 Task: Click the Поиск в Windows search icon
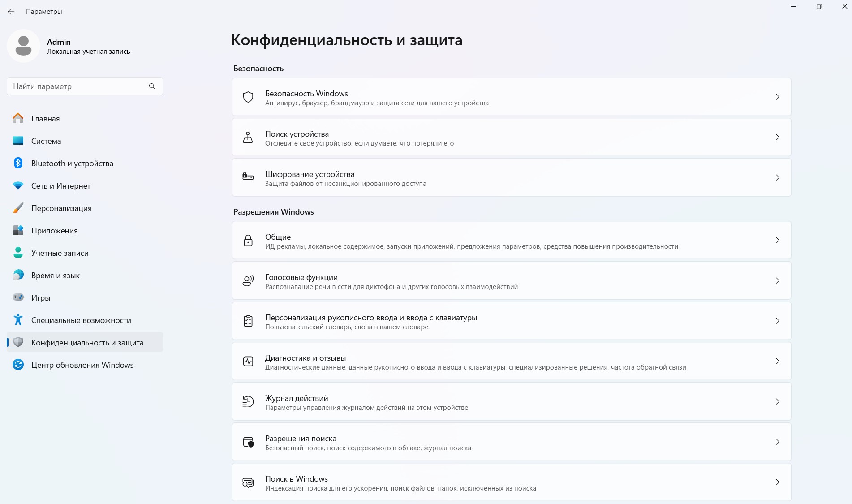[x=248, y=482]
